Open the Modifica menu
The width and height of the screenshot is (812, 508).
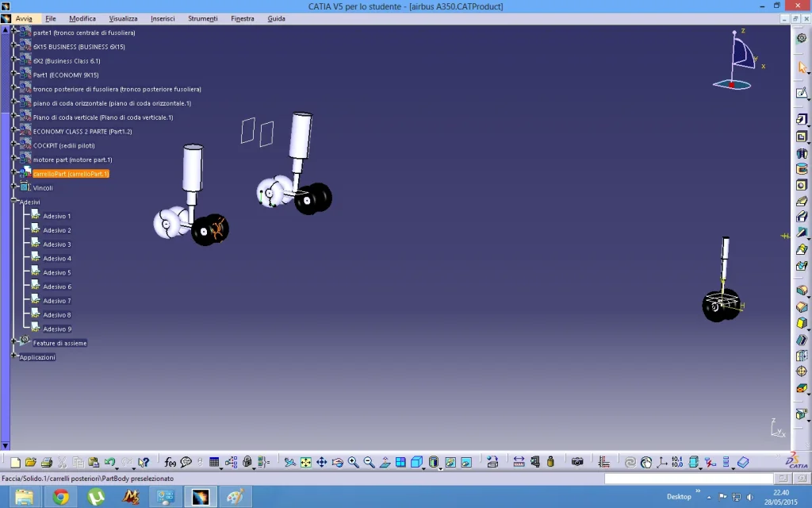click(x=82, y=19)
